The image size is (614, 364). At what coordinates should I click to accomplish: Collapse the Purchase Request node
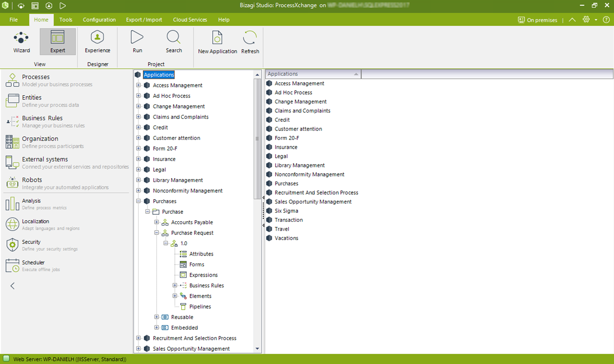157,233
